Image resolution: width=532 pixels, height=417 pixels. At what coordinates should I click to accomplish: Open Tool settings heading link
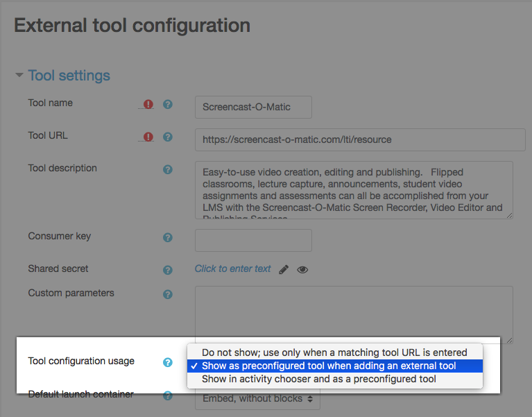69,76
